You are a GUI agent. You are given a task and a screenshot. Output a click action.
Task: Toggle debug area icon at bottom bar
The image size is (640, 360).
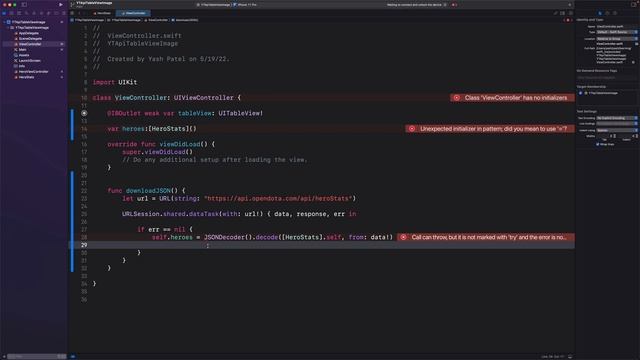click(x=570, y=356)
